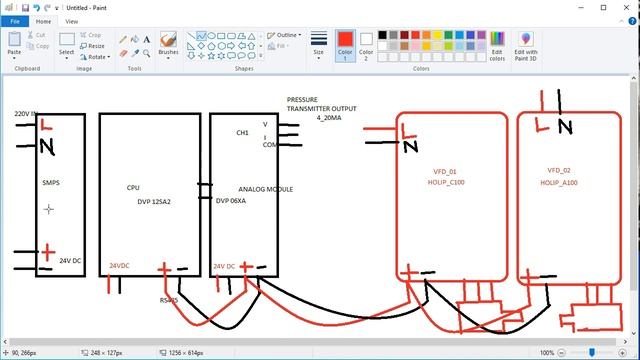
Task: Switch to the Home tab
Action: point(43,21)
